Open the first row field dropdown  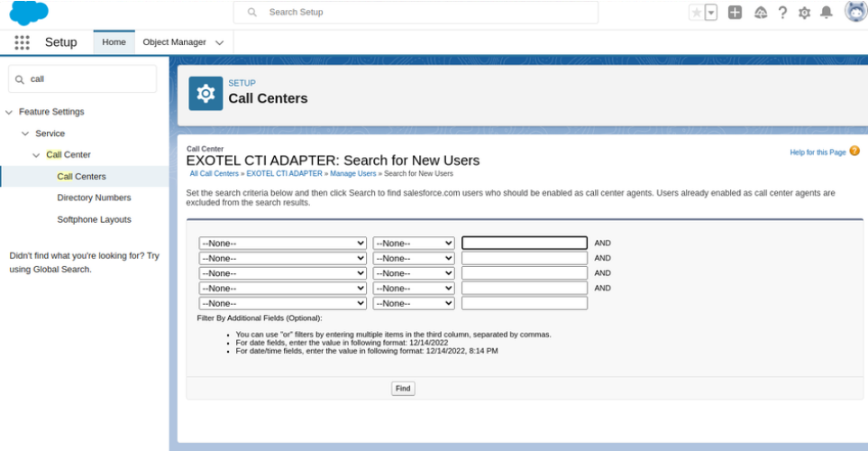[x=282, y=244]
